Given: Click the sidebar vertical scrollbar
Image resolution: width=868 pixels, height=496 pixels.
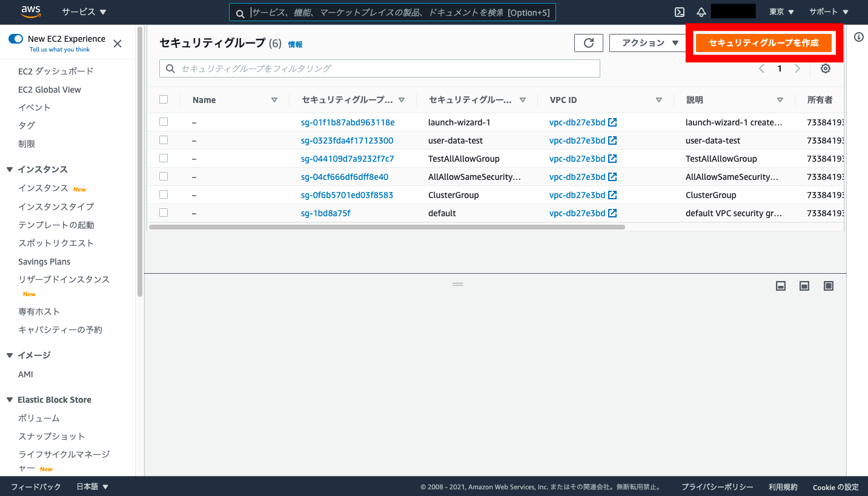Looking at the screenshot, I should 140,161.
